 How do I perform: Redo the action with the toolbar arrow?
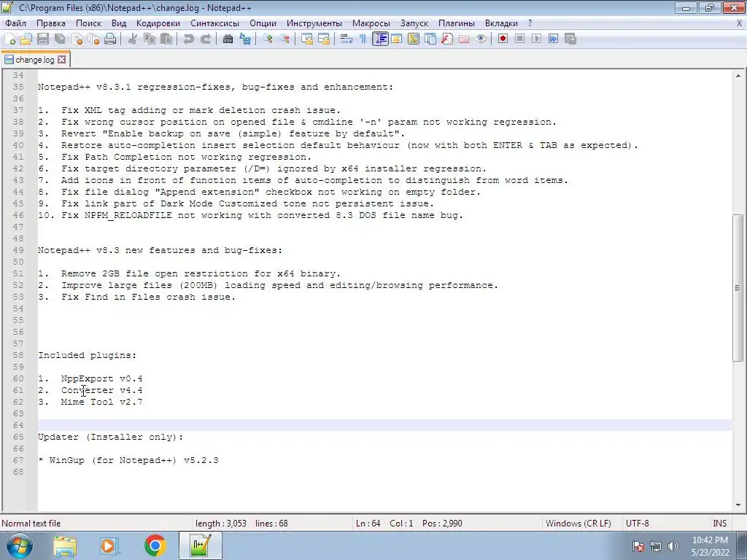[205, 39]
